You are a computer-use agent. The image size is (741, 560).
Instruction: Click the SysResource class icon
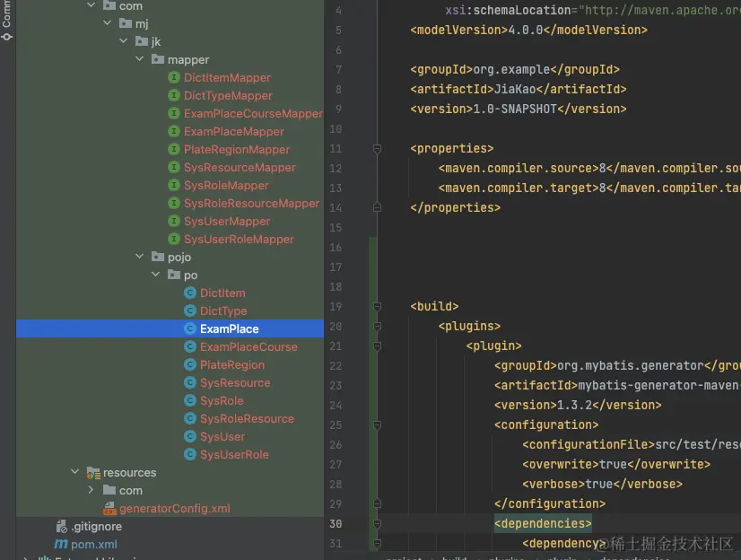click(x=190, y=383)
